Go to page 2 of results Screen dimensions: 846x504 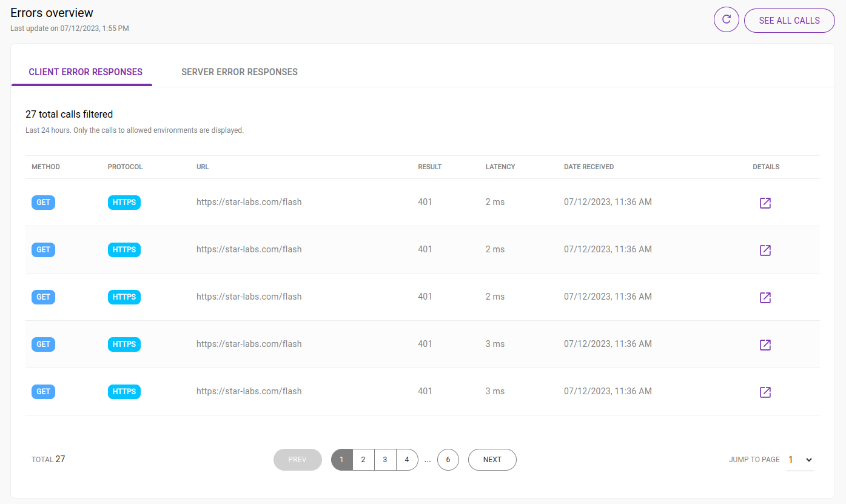[x=363, y=460]
